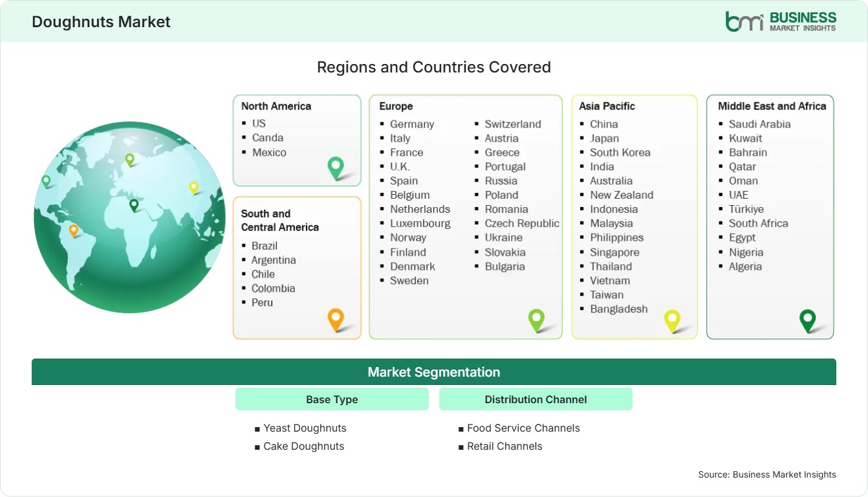Screen dimensions: 868x497
Task: Click the Doughnuts Market title
Action: point(101,21)
